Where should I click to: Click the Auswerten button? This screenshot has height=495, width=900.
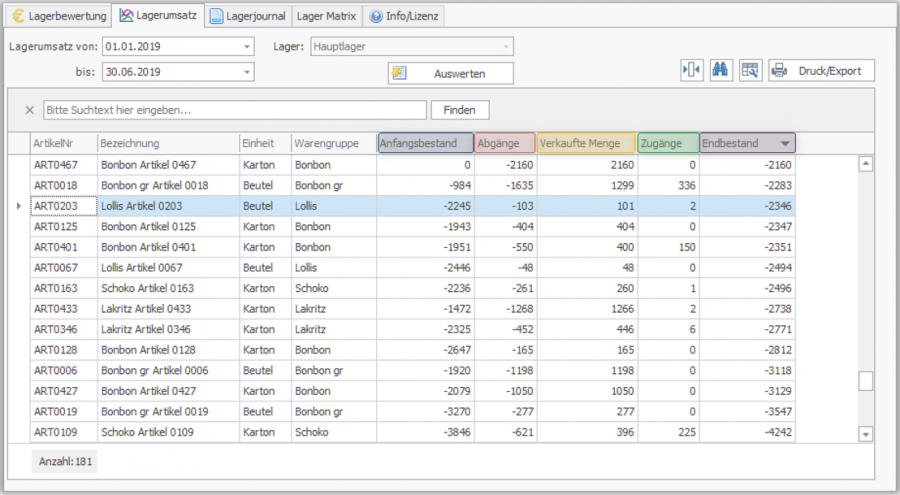(x=451, y=74)
